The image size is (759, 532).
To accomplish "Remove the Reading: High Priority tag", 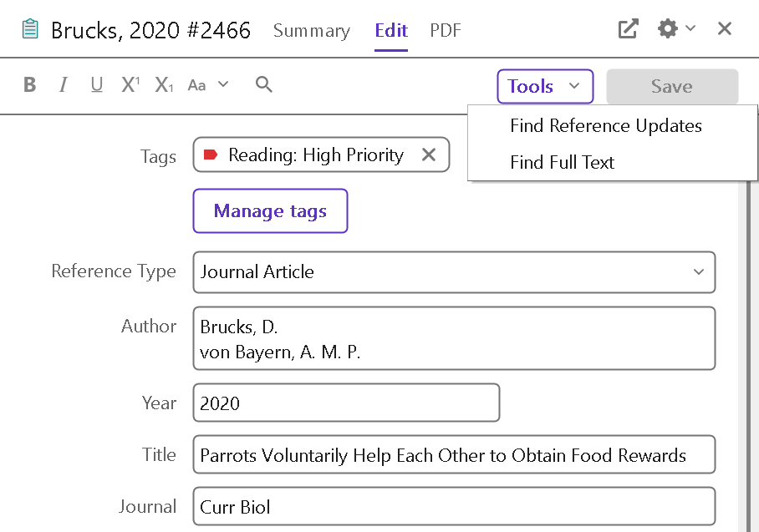I will pyautogui.click(x=429, y=155).
